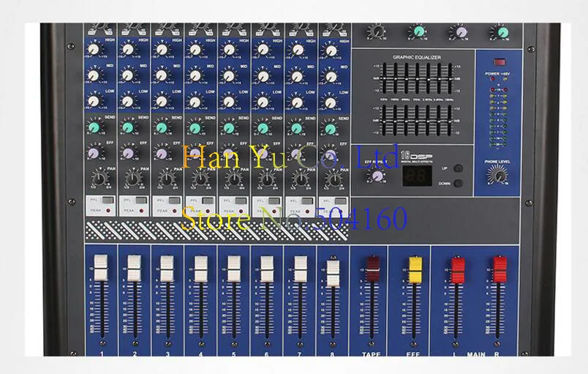The height and width of the screenshot is (374, 588).
Task: Grab the red MAIN R fader
Action: [500, 269]
